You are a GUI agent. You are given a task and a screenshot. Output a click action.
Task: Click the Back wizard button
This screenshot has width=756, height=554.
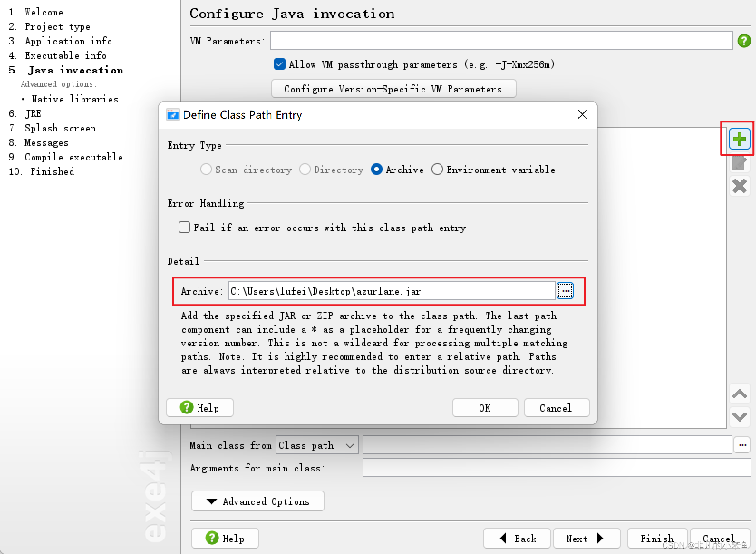pyautogui.click(x=517, y=539)
